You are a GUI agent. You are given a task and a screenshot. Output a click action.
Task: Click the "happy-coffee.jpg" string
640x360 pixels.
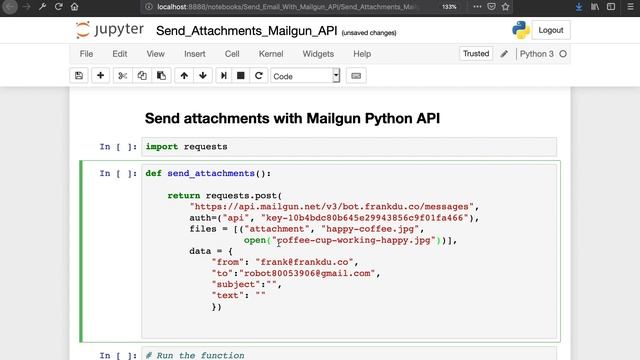[370, 229]
